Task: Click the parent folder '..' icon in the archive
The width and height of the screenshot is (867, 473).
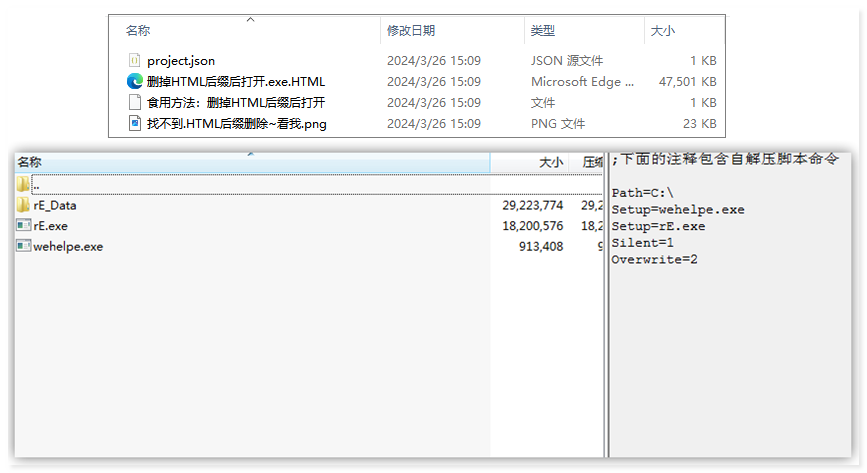Action: (23, 184)
